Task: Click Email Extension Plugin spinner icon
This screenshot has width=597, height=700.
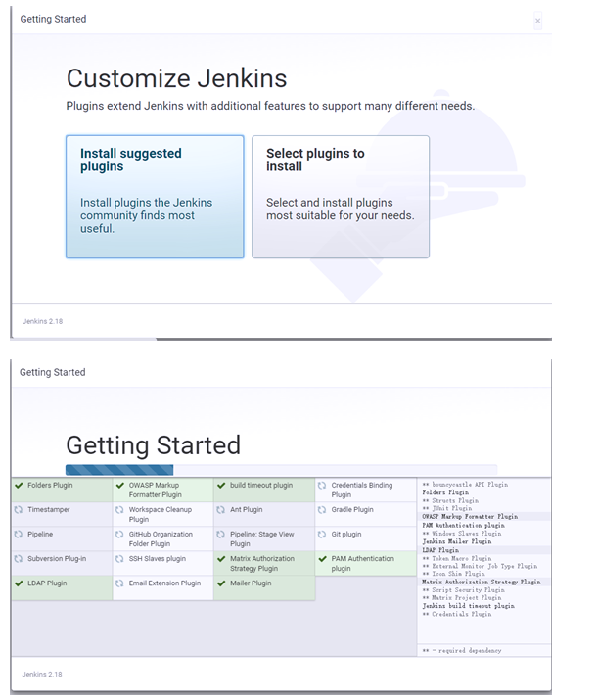Action: pos(119,583)
